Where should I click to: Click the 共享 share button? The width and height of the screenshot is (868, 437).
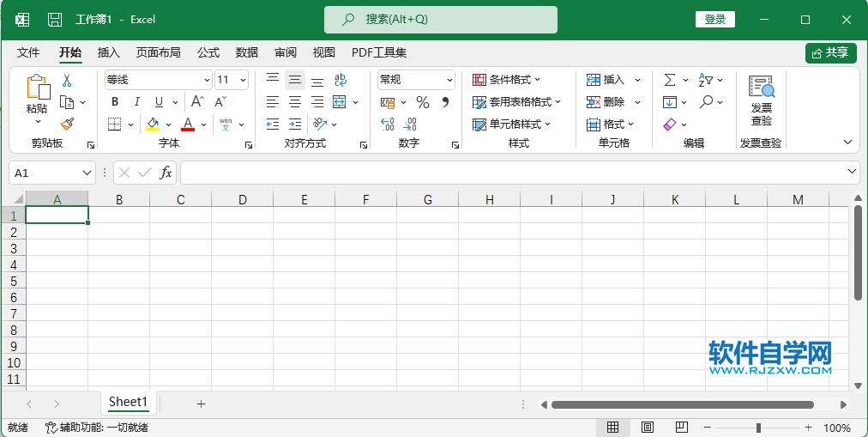pyautogui.click(x=831, y=52)
